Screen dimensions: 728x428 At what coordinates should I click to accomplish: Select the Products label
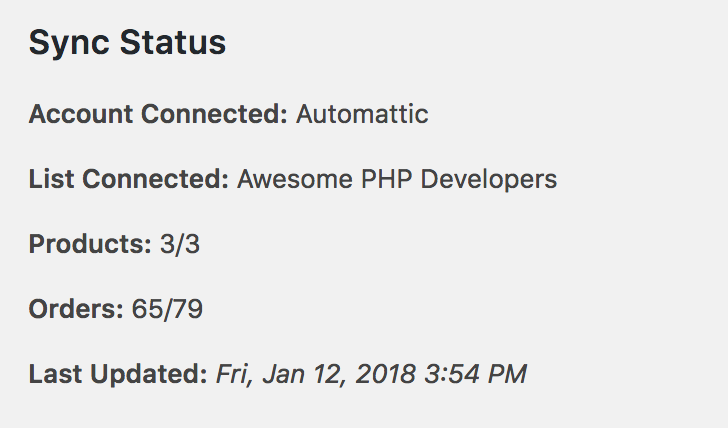pos(90,244)
